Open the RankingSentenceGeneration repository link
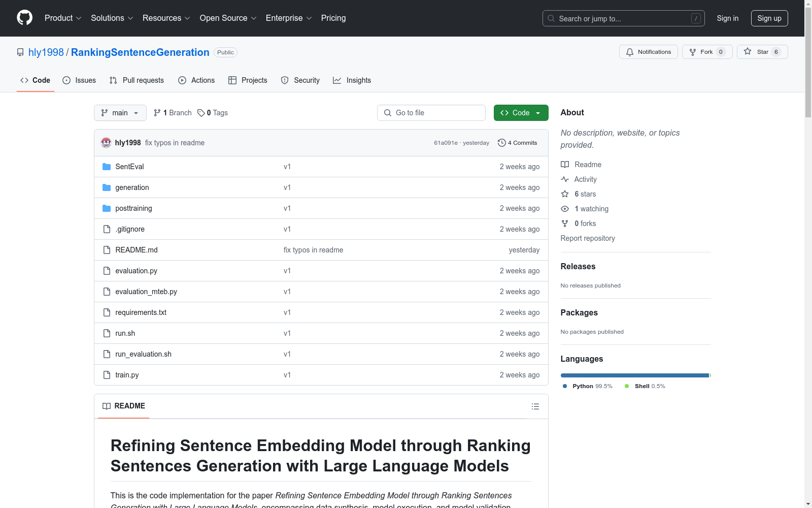812x508 pixels. (140, 52)
